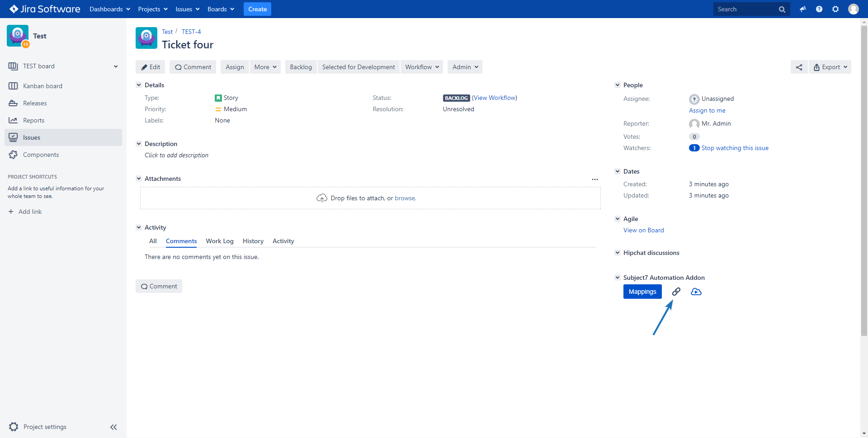
Task: Open the settings gear in top bar
Action: [835, 9]
